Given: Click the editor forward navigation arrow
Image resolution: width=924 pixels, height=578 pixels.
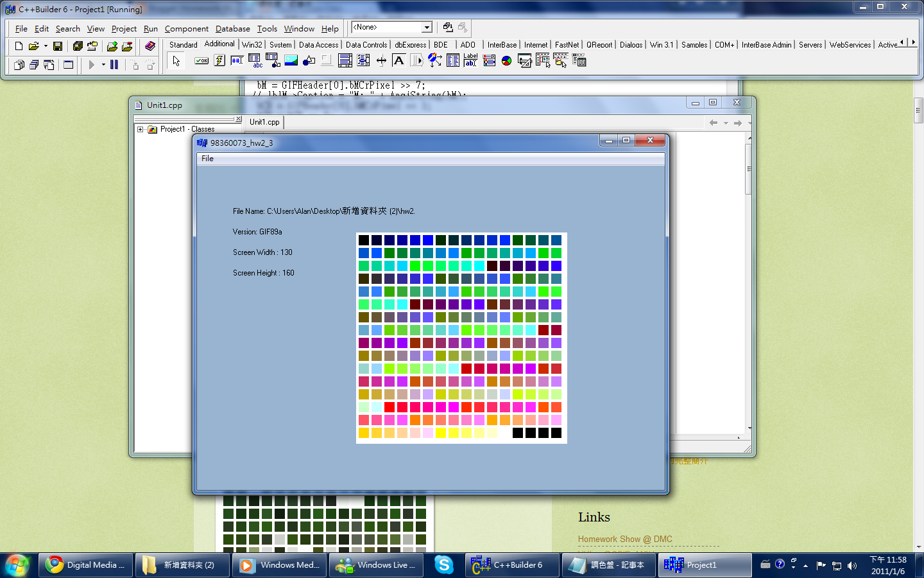Looking at the screenshot, I should [738, 123].
